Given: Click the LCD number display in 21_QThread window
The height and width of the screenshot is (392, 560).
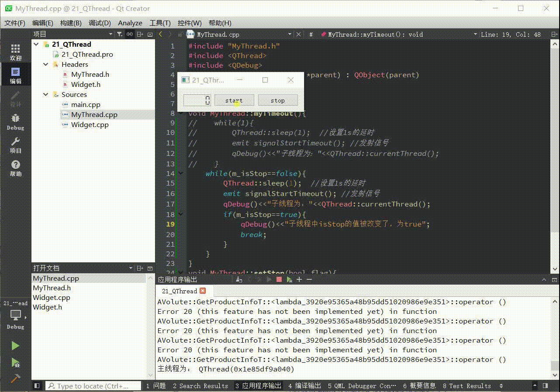Looking at the screenshot, I should 197,100.
